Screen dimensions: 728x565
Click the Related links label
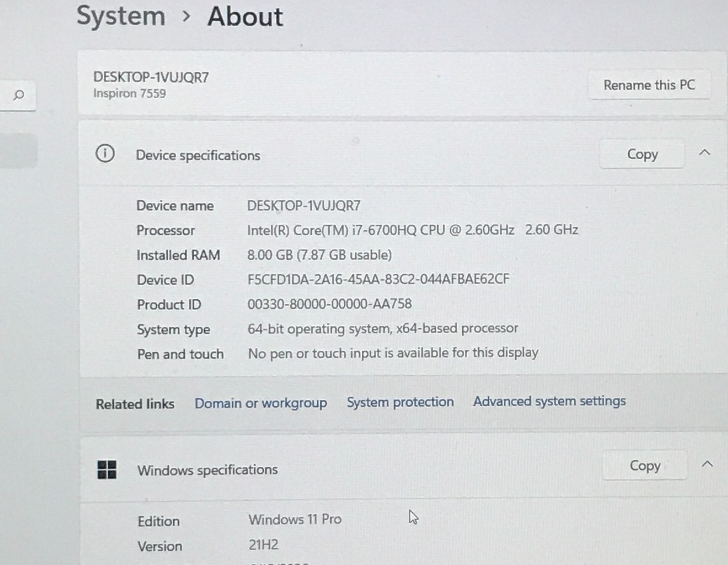tap(135, 404)
